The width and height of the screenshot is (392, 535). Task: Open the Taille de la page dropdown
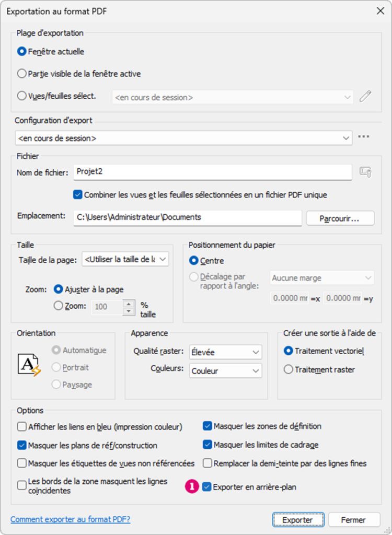[162, 259]
